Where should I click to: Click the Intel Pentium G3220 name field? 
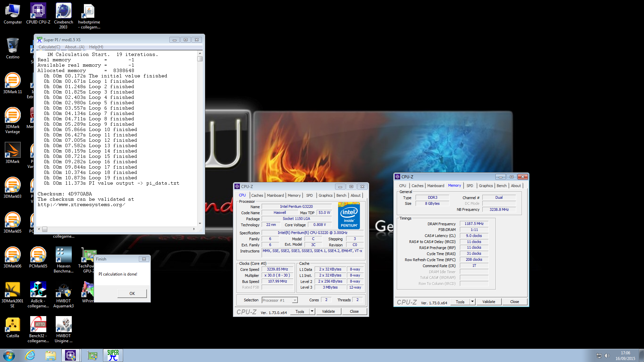[297, 206]
